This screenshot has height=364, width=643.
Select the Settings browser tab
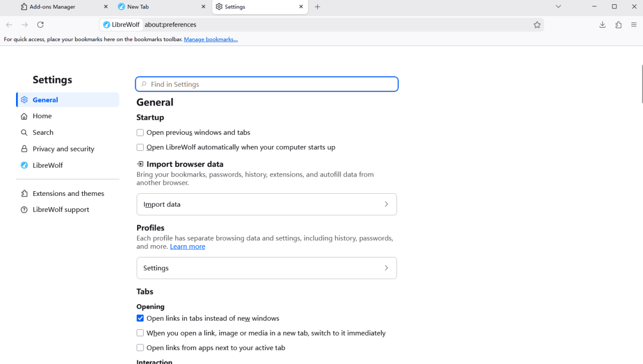click(260, 7)
